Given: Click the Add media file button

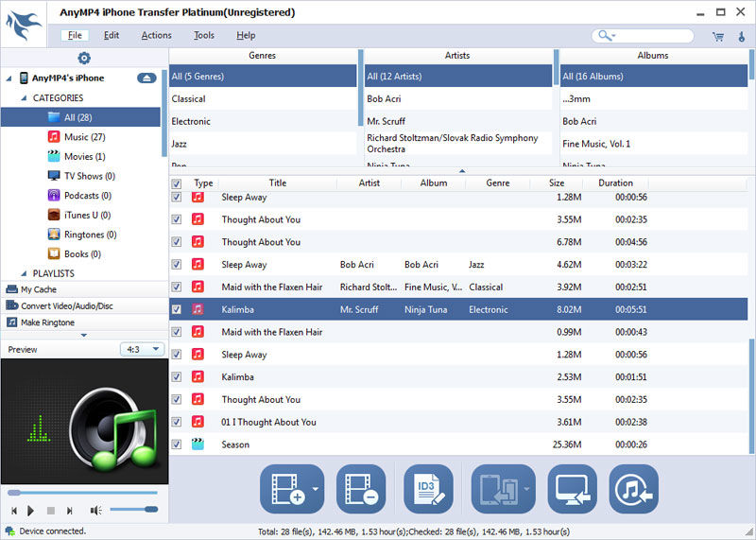Looking at the screenshot, I should (x=287, y=489).
